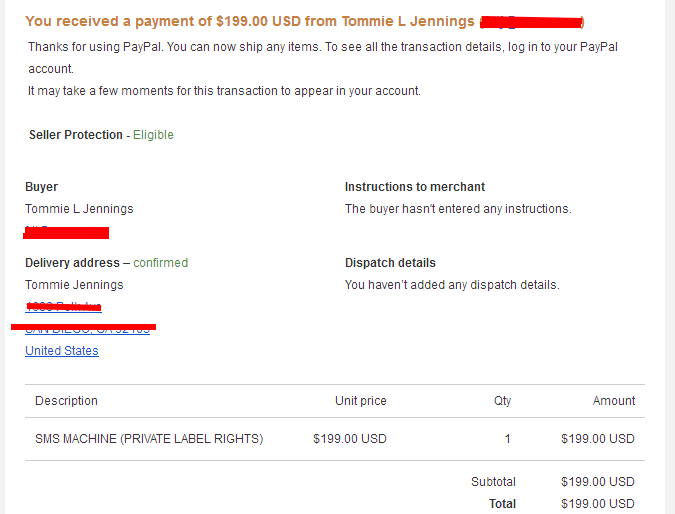Click the Total amount $199.00 USD
The image size is (675, 514).
tap(598, 504)
